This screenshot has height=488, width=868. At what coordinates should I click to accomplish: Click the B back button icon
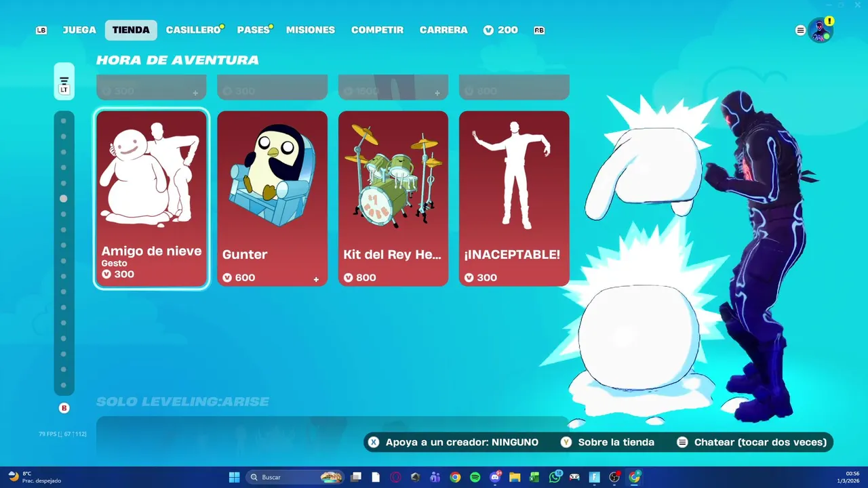pos(64,408)
